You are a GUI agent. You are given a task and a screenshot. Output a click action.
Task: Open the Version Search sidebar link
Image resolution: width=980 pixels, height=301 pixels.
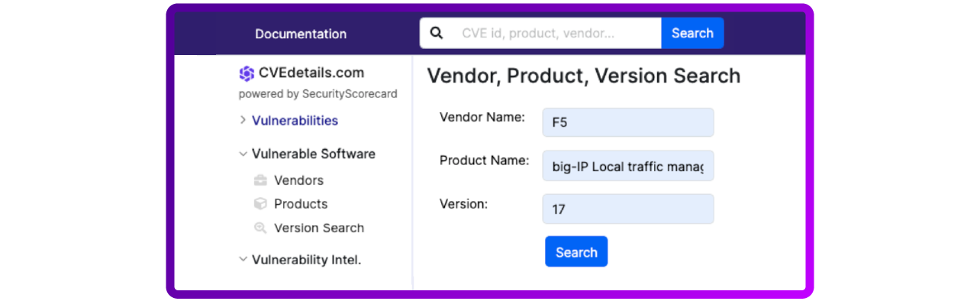point(319,228)
